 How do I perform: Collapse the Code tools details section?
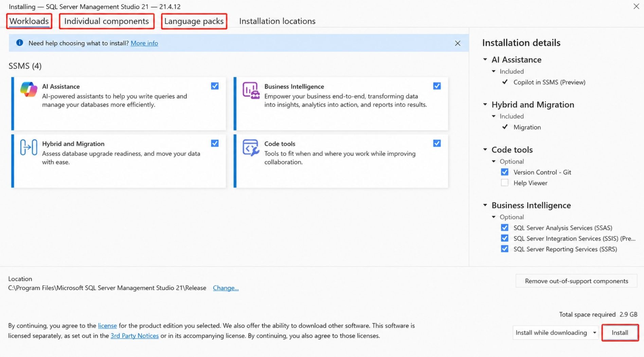click(485, 150)
